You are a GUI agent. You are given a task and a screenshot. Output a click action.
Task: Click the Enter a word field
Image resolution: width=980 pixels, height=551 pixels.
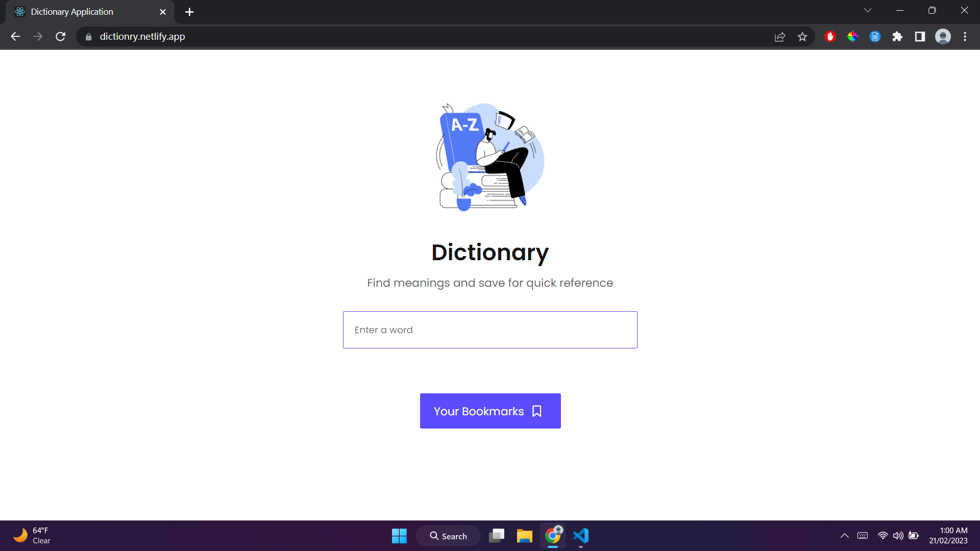click(490, 330)
